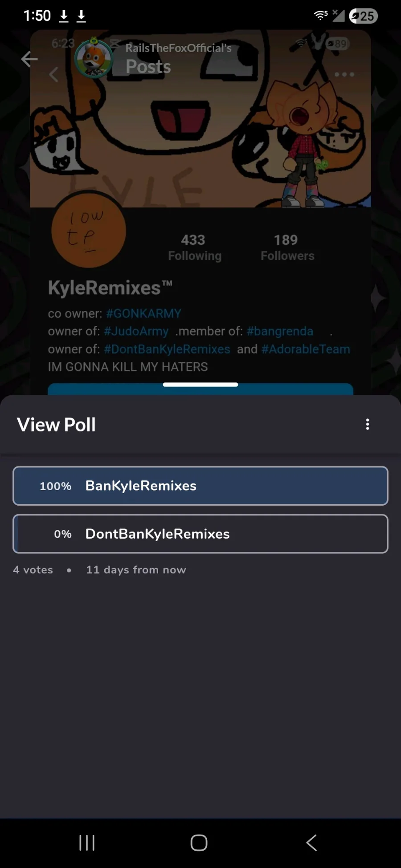
Task: Open the #bangrenda hashtag link
Action: tap(280, 331)
